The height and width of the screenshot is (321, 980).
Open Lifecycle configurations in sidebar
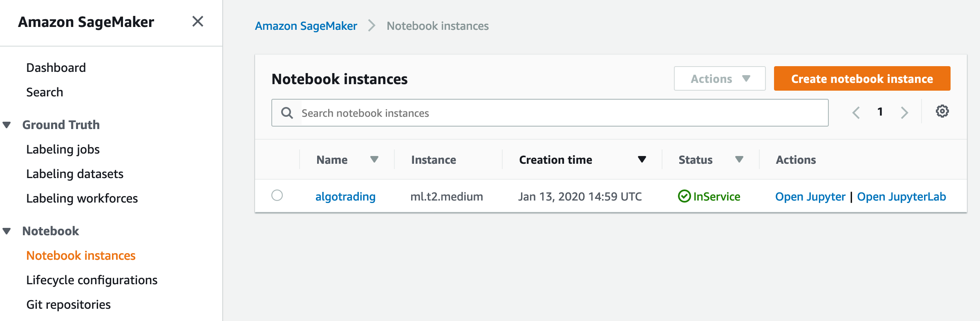[92, 280]
